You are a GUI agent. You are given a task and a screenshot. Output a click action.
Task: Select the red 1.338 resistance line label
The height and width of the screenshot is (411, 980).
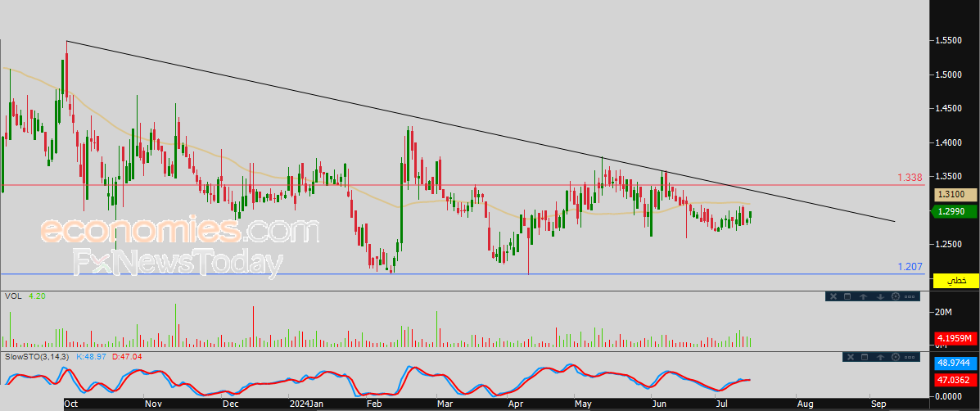pos(910,177)
